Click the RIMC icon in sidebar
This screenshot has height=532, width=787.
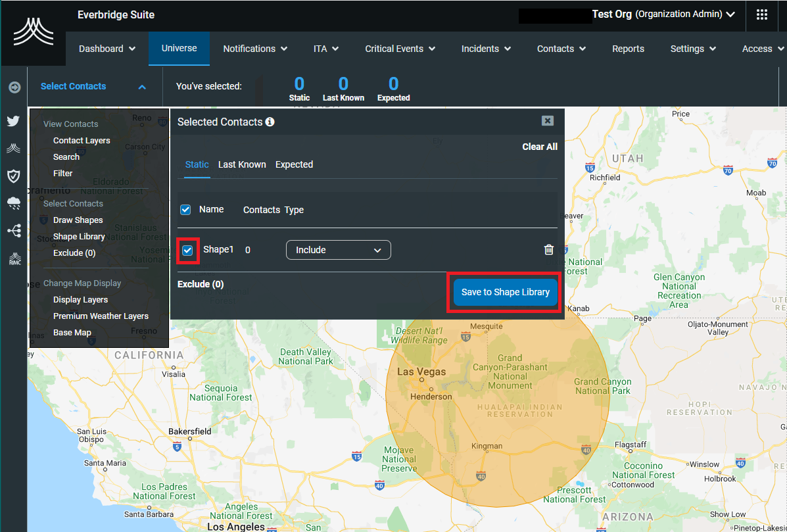point(14,258)
